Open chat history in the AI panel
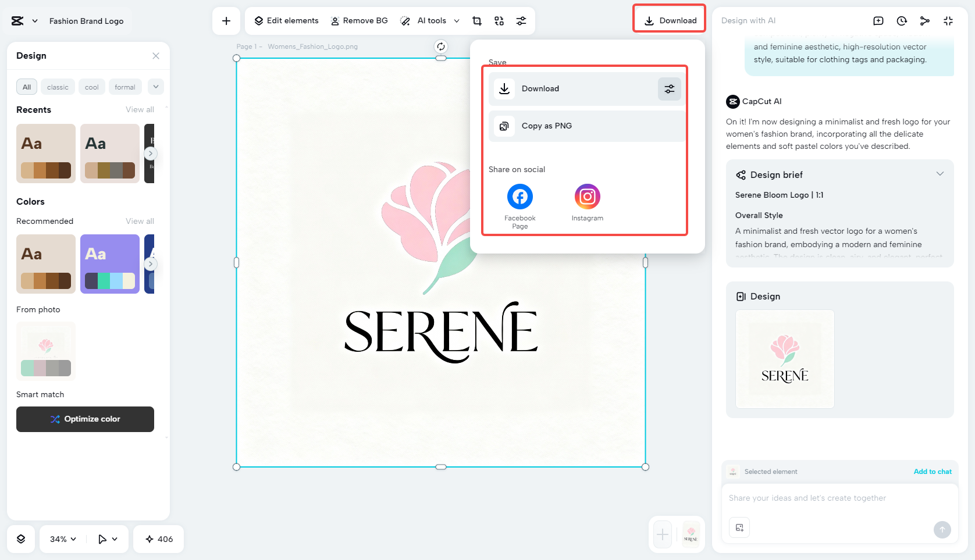This screenshot has width=975, height=560. point(902,20)
